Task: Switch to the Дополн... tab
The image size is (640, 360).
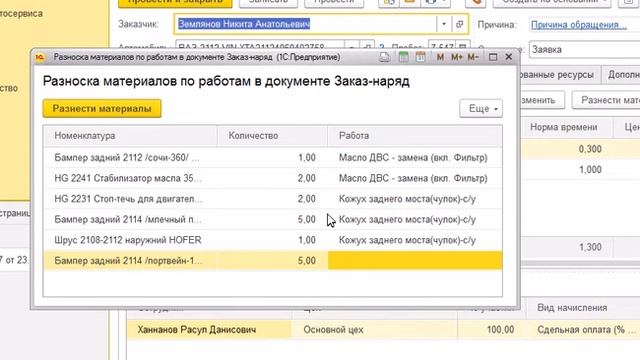Action: pos(621,75)
